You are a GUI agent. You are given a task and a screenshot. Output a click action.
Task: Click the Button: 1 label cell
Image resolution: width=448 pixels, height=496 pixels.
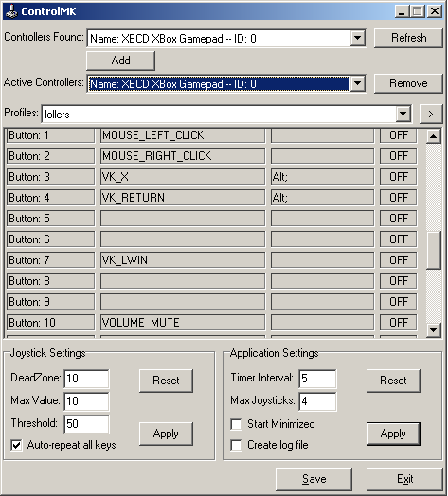pyautogui.click(x=50, y=135)
